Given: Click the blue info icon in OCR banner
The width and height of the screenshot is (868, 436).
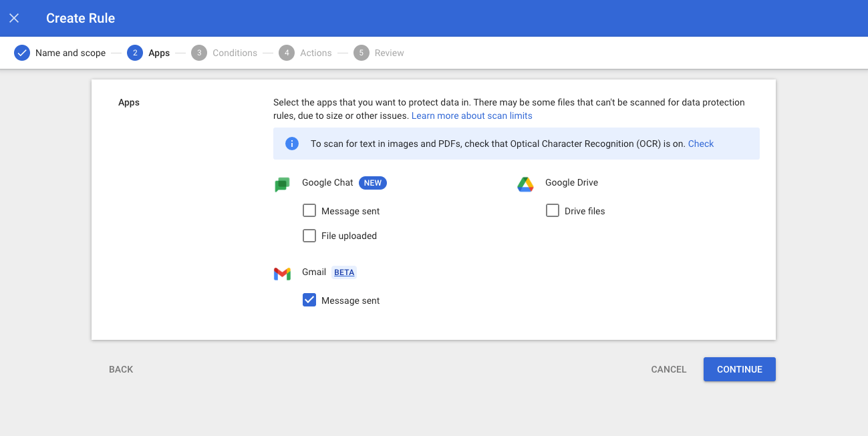Looking at the screenshot, I should (292, 144).
